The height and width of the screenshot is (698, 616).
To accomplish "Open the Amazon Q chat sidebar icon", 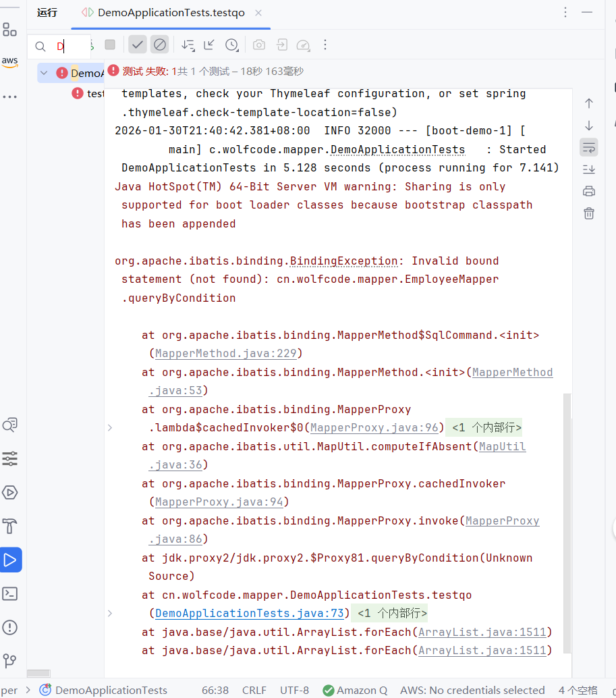I will (10, 425).
